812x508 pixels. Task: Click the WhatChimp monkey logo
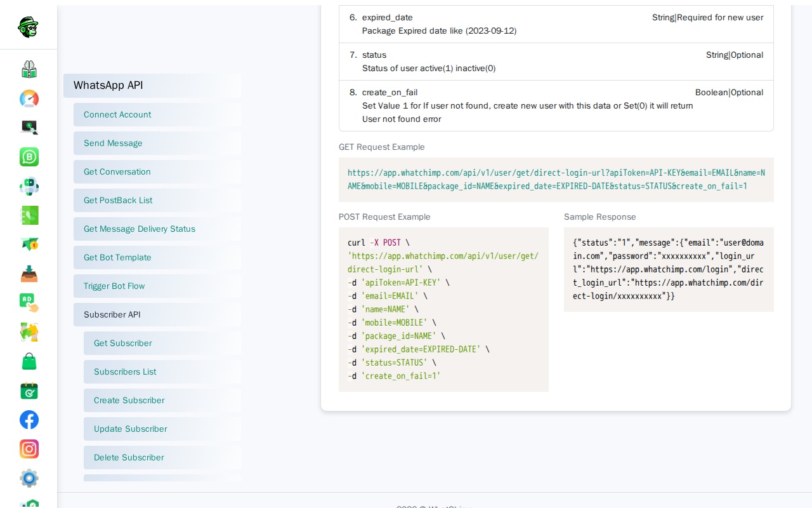click(29, 27)
